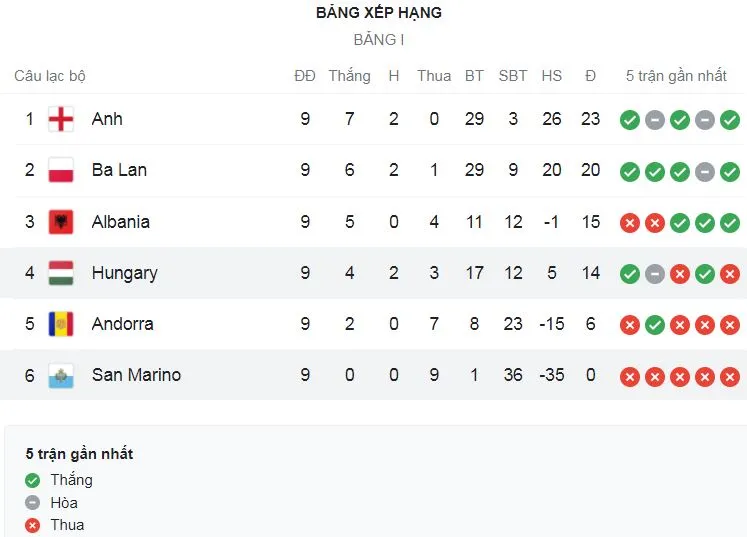Select the San Marino team name
The width and height of the screenshot is (747, 537).
pyautogui.click(x=136, y=375)
